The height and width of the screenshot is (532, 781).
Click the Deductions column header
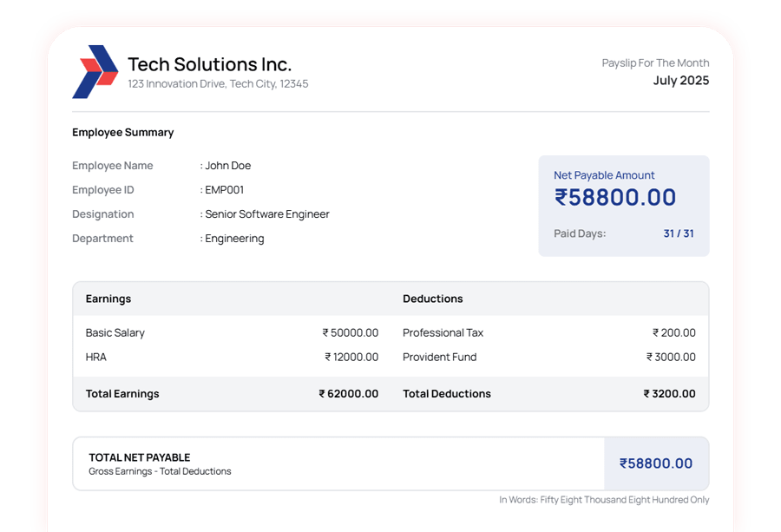[x=433, y=299]
